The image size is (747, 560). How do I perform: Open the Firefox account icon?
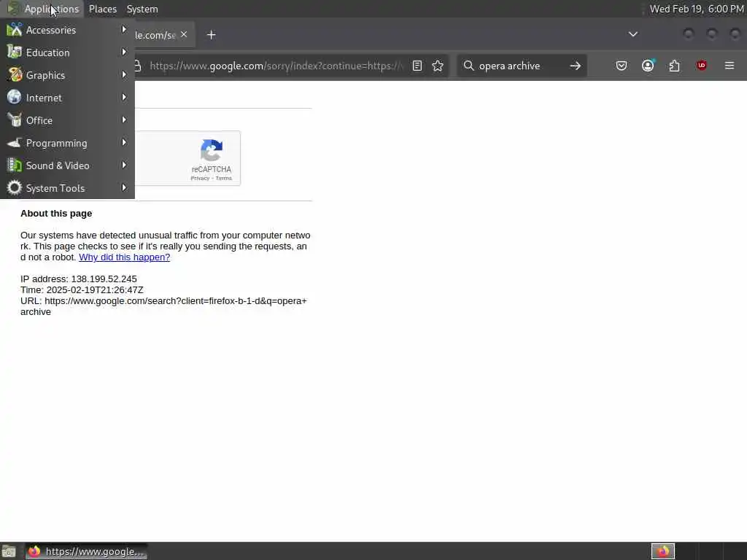[648, 66]
